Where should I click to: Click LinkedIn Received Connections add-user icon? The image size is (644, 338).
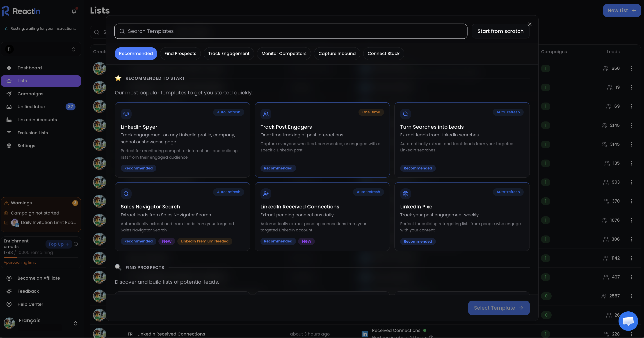coord(266,194)
